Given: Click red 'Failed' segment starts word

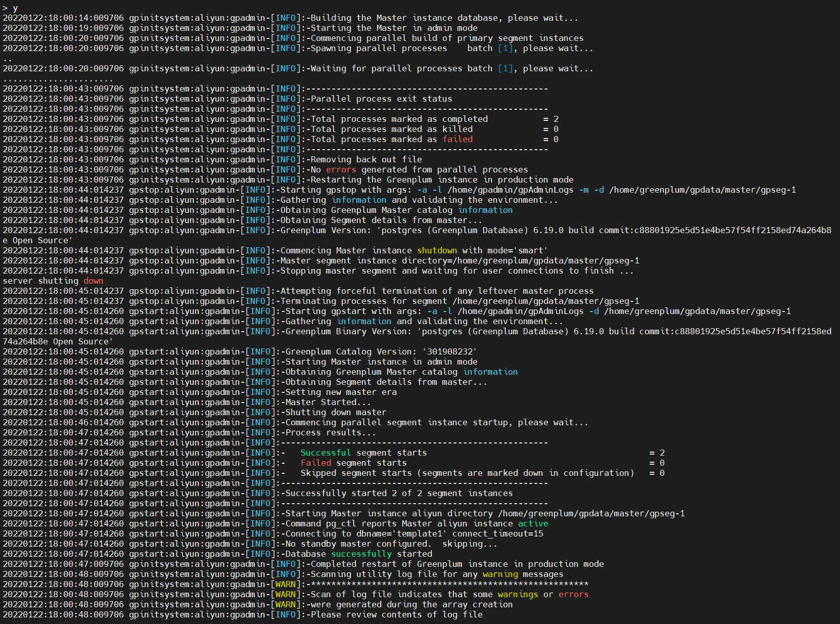Looking at the screenshot, I should tap(316, 463).
